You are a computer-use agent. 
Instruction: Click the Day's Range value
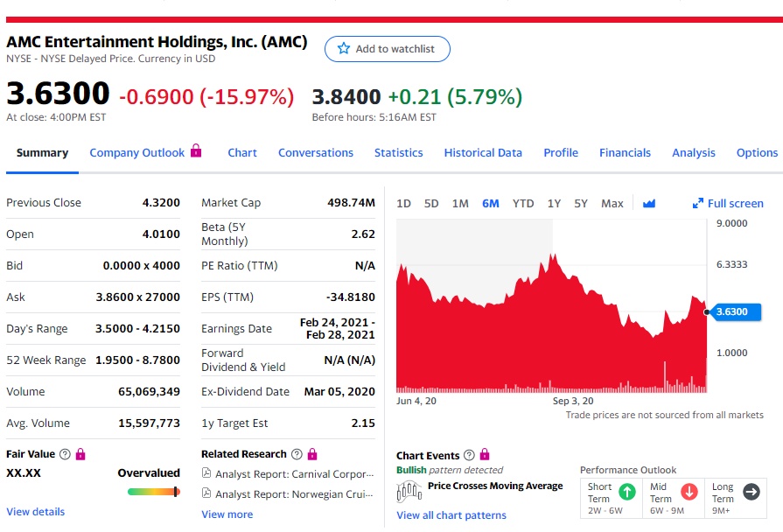click(x=137, y=328)
